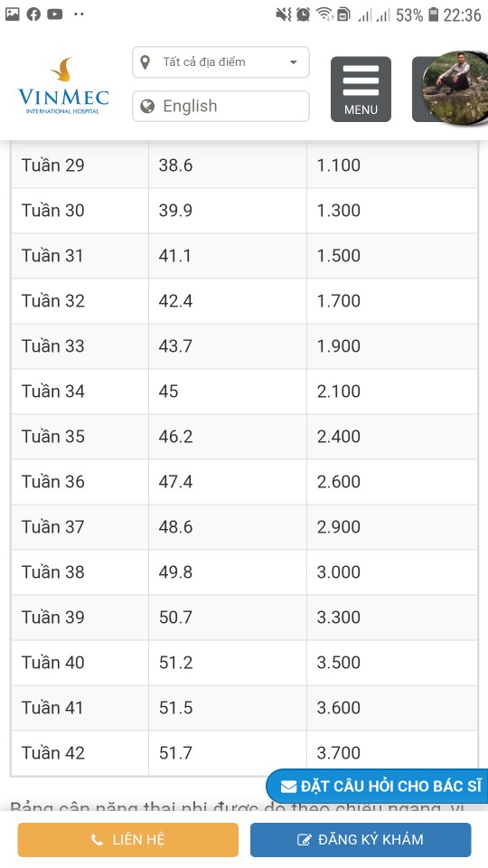
Task: Tap the envelope icon in question bubble
Action: pos(288,787)
